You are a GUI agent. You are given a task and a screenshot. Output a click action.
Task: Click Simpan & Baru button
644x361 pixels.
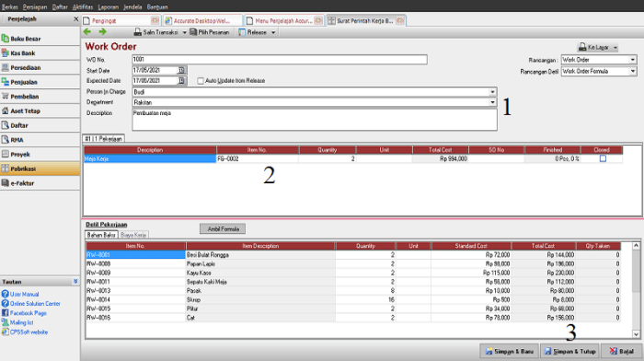pos(510,351)
